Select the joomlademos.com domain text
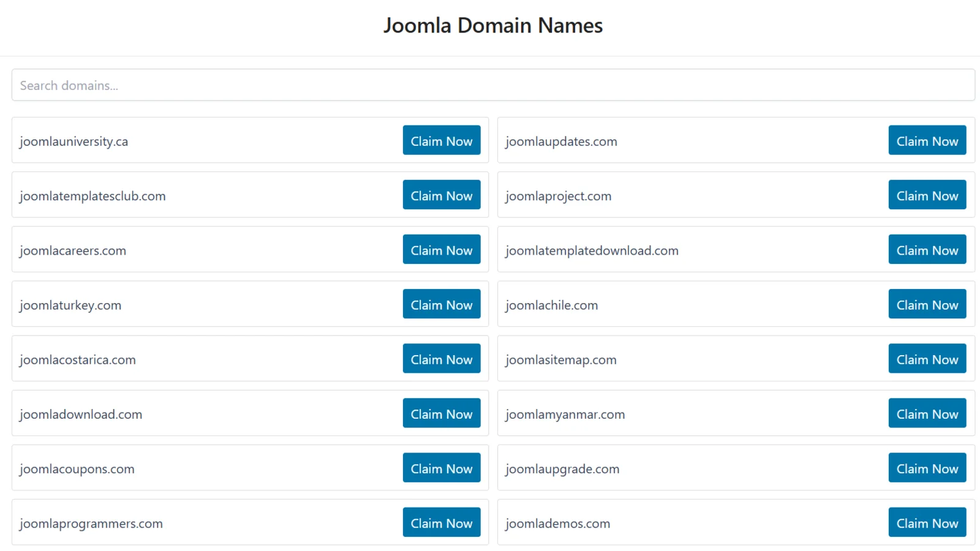This screenshot has height=551, width=980. [558, 523]
